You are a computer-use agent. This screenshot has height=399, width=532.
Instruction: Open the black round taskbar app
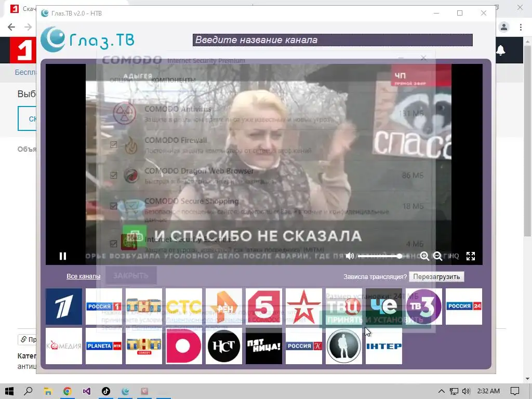tap(106, 391)
